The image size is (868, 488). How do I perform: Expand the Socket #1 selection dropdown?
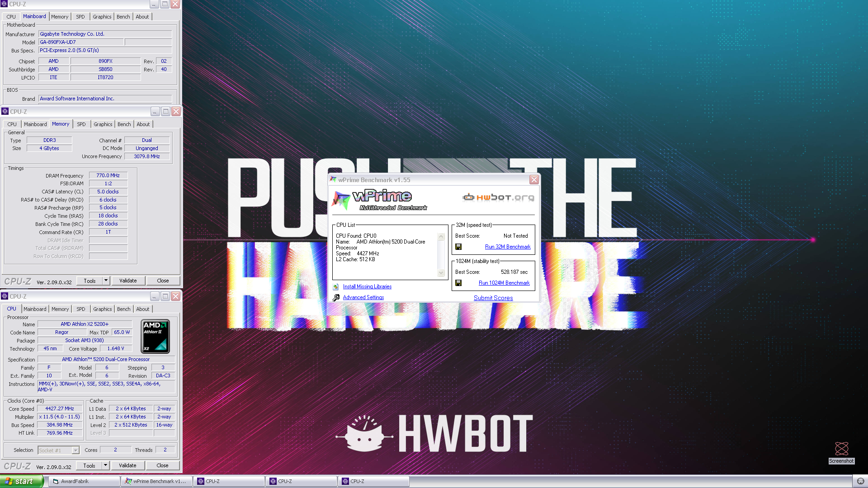tap(75, 450)
